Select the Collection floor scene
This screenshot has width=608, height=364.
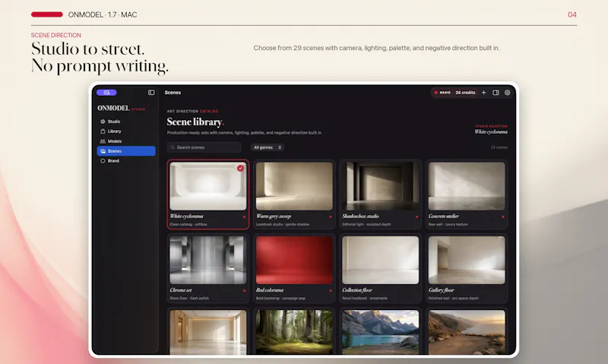(x=381, y=268)
